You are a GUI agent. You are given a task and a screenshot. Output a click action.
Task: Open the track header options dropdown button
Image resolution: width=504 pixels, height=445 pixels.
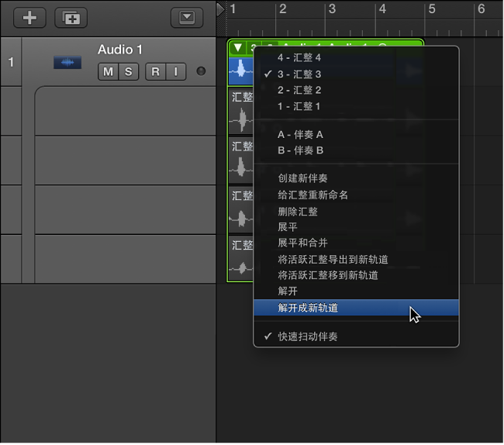click(187, 18)
